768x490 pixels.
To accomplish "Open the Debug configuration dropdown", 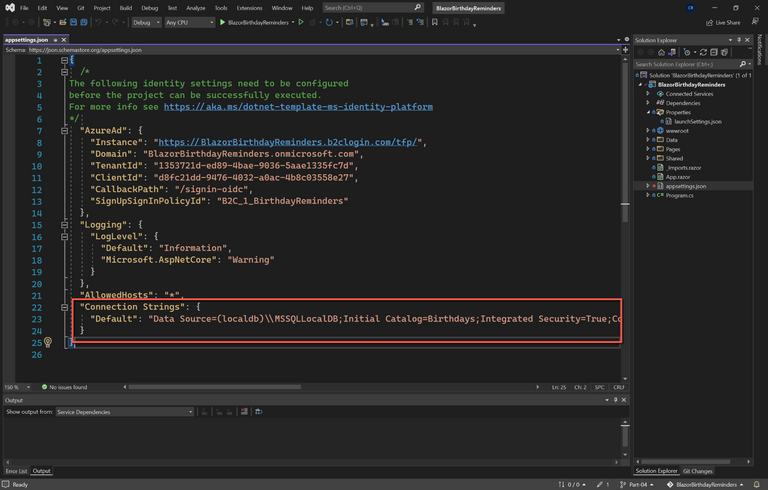I will click(x=146, y=22).
